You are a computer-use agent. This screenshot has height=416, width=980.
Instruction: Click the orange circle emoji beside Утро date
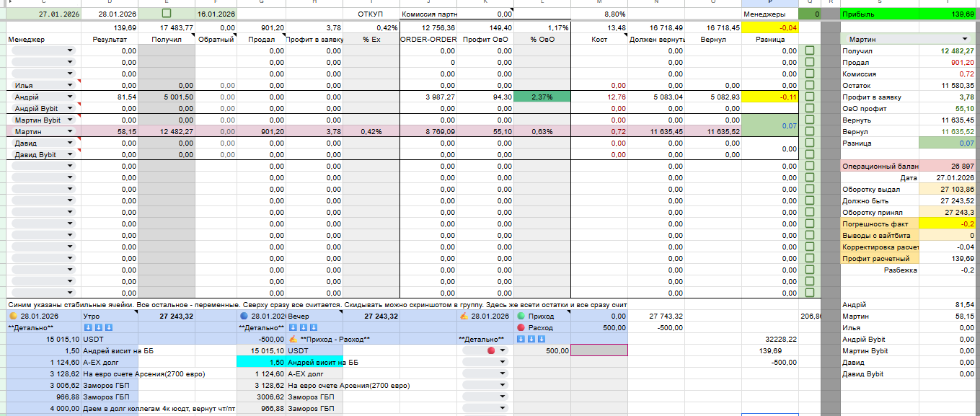[x=13, y=316]
